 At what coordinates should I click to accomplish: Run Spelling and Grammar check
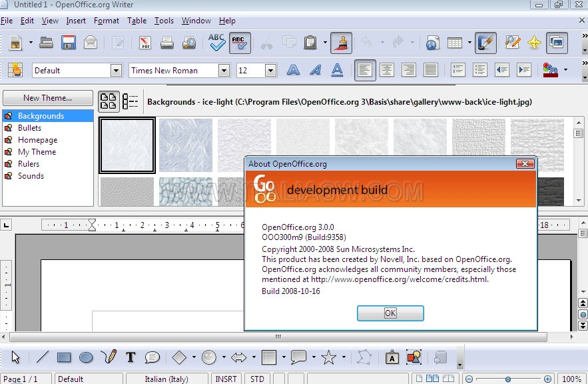pyautogui.click(x=216, y=43)
